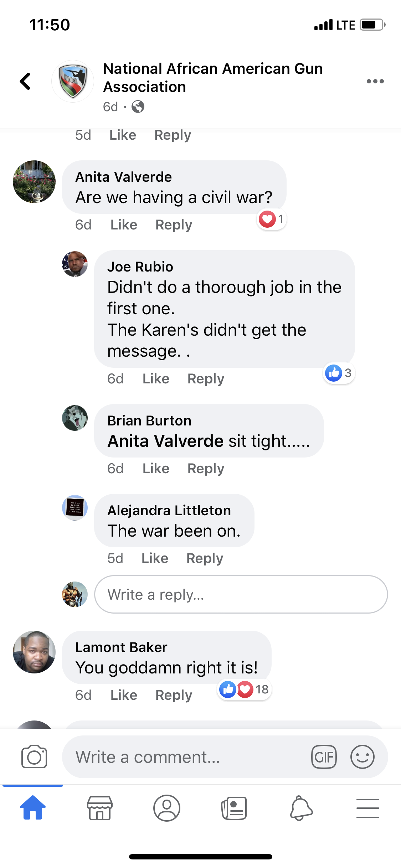Image resolution: width=401 pixels, height=868 pixels.
Task: Open the Notifications bell
Action: (301, 808)
